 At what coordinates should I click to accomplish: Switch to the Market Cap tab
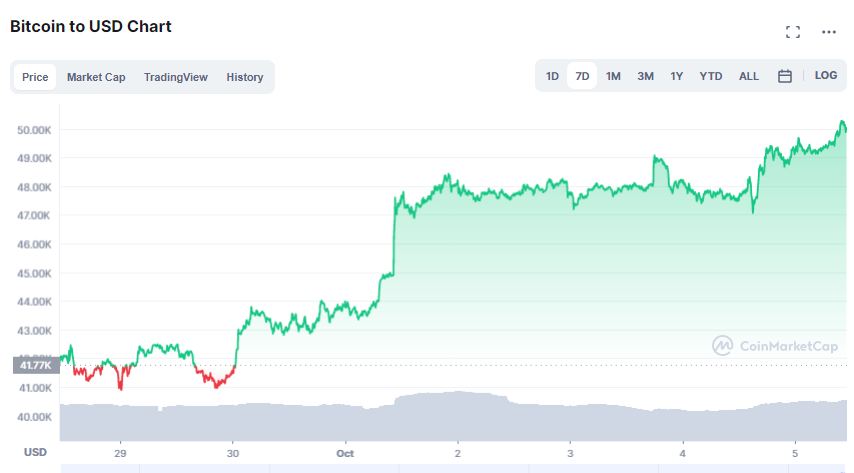coord(96,77)
